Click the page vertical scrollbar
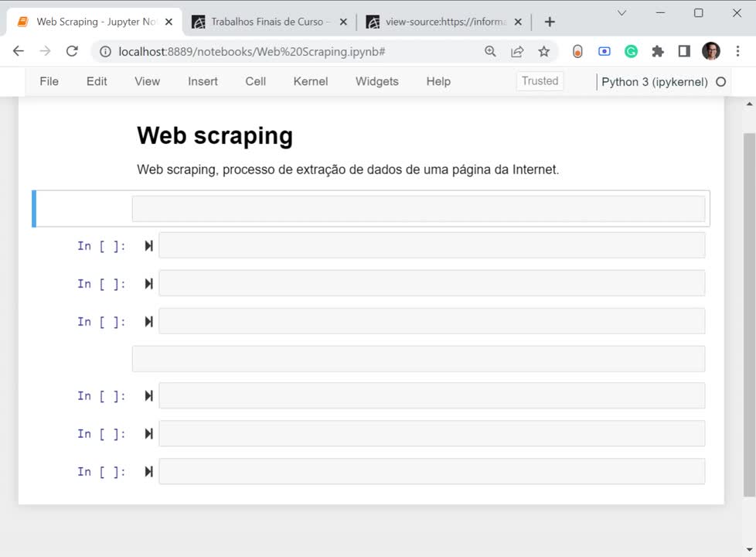Image resolution: width=756 pixels, height=557 pixels. [x=749, y=309]
